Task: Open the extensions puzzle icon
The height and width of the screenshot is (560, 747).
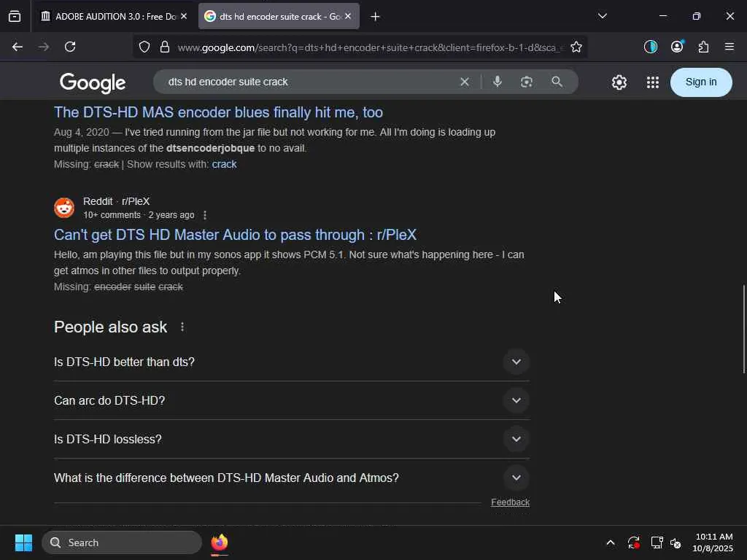Action: pyautogui.click(x=703, y=47)
